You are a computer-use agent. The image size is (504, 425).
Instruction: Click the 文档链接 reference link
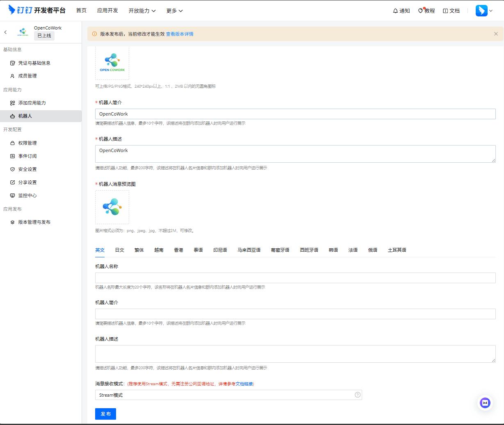[x=244, y=384]
